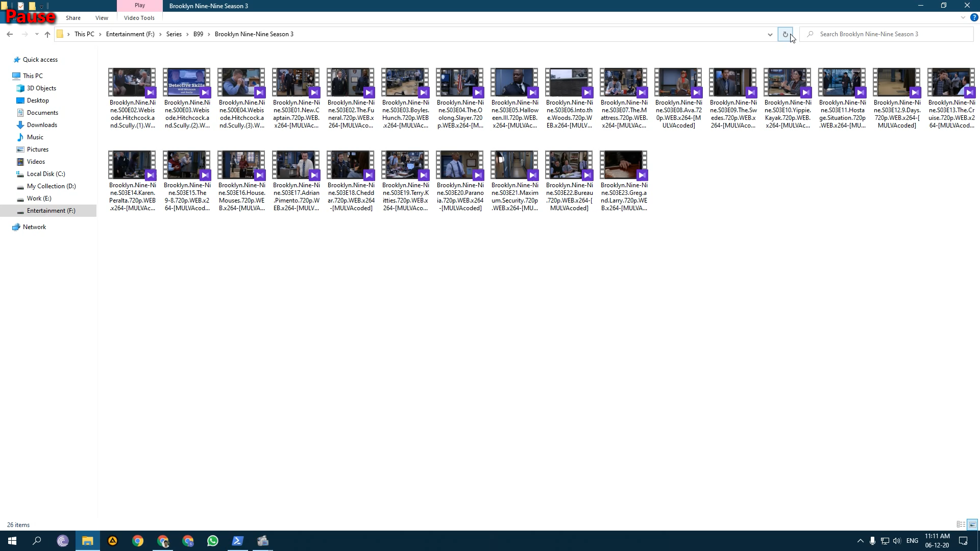This screenshot has width=980, height=551.
Task: Expand chevron after Series in breadcrumb
Action: coord(187,34)
